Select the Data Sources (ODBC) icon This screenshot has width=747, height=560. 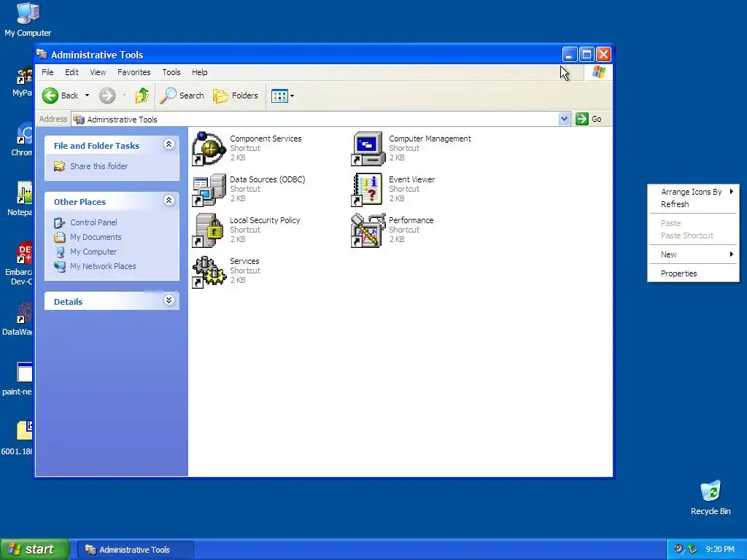pos(209,190)
